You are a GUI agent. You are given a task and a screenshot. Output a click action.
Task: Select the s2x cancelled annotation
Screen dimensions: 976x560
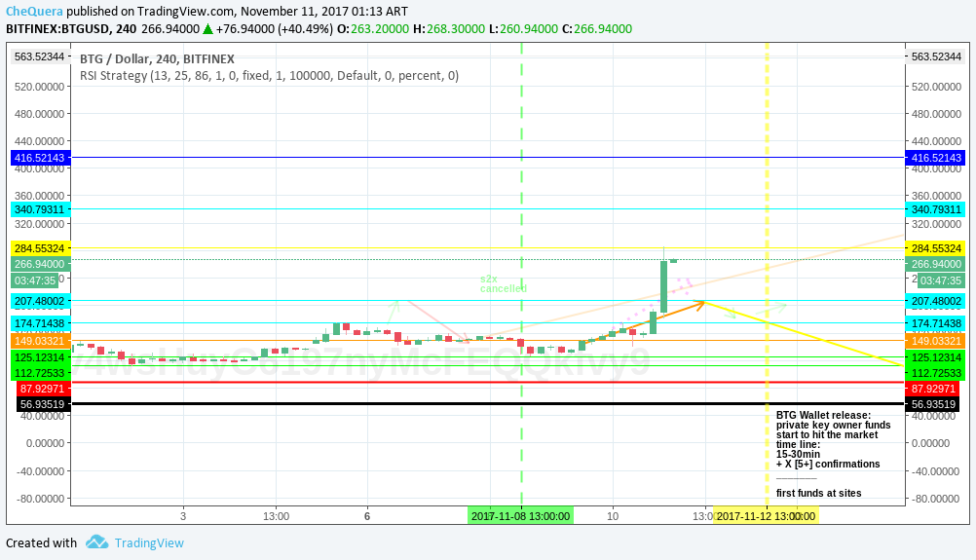tap(503, 283)
